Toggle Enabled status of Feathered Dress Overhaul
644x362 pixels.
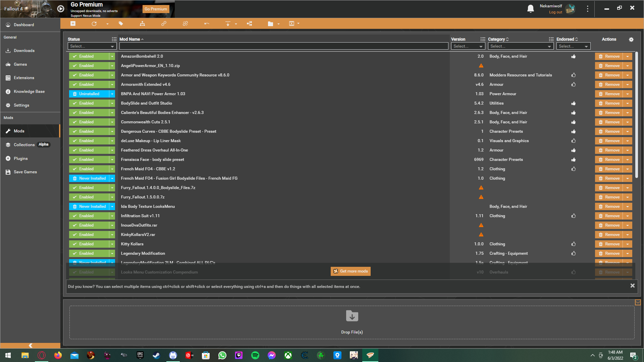(89, 150)
